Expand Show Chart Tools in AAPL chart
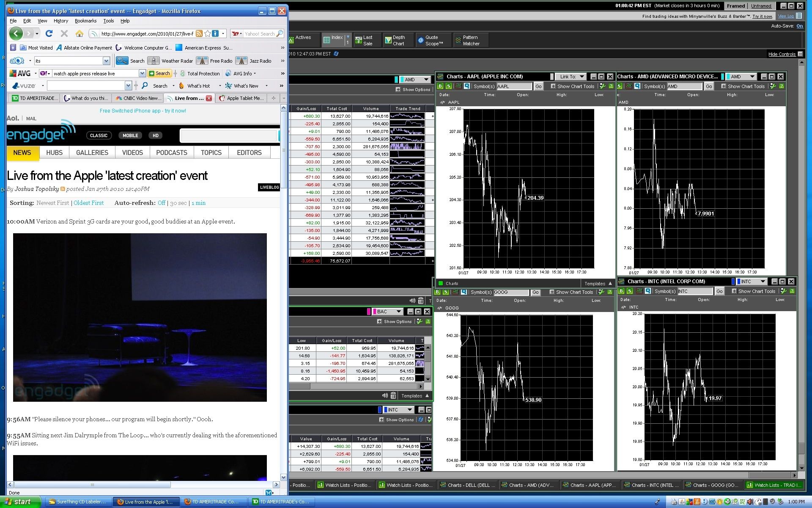Image resolution: width=812 pixels, height=508 pixels. (x=573, y=86)
